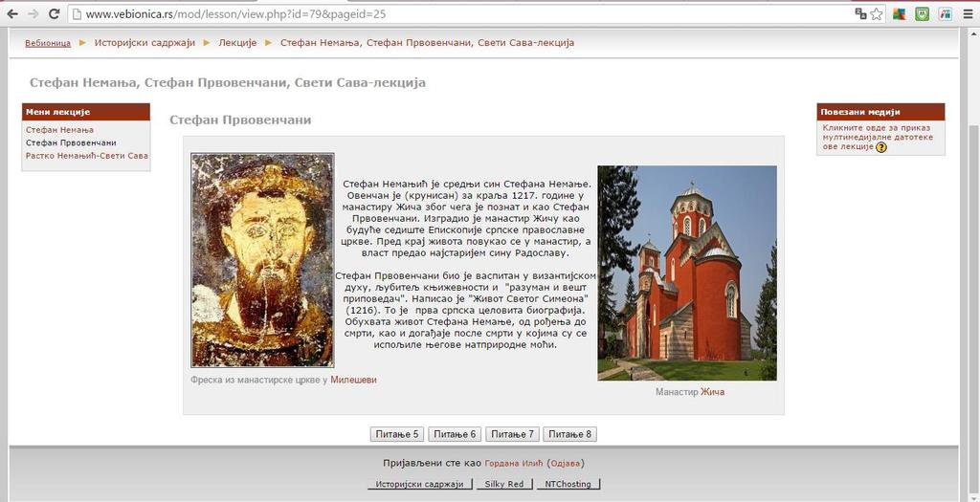Click the page icon in address bar
This screenshot has width=980, height=502.
[x=77, y=13]
